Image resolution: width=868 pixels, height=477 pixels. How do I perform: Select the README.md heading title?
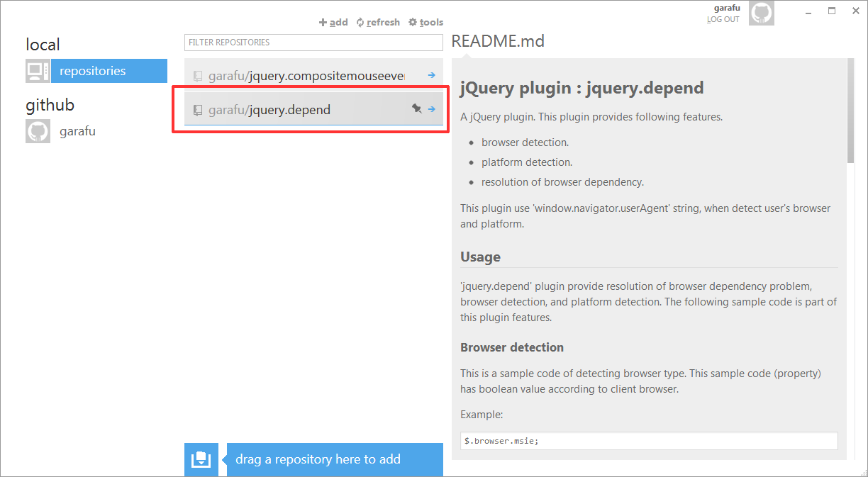tap(499, 41)
